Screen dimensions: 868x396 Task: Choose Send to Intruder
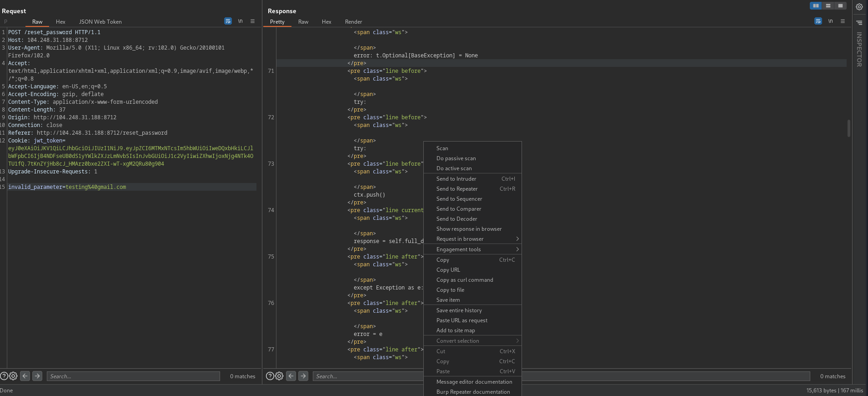pyautogui.click(x=472, y=179)
